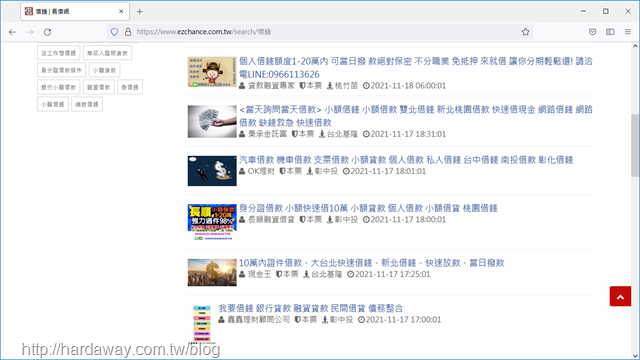This screenshot has width=640, height=360.
Task: Click the location pin icon beside 桃竹苗
Action: [x=330, y=86]
